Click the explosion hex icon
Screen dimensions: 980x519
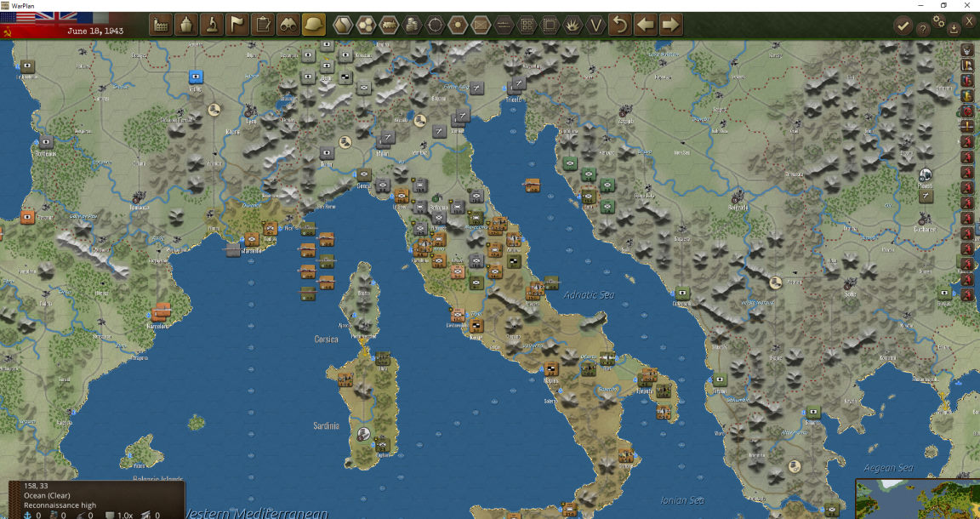point(573,26)
